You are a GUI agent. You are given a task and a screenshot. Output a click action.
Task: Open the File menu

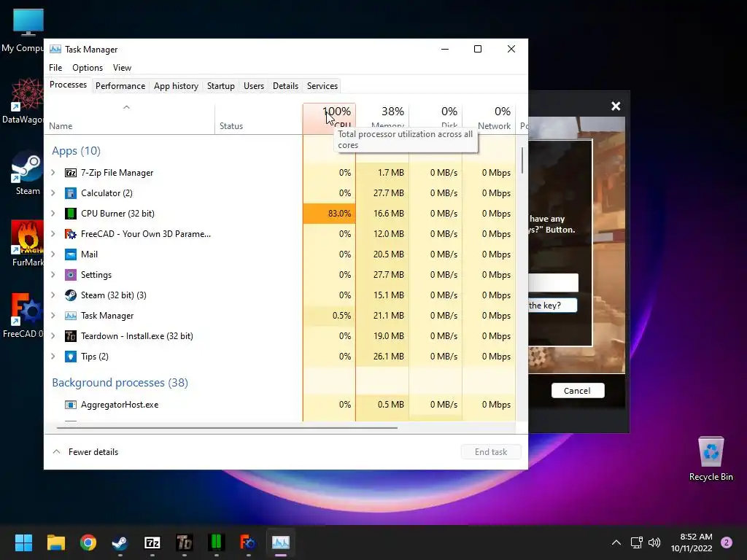pos(55,68)
